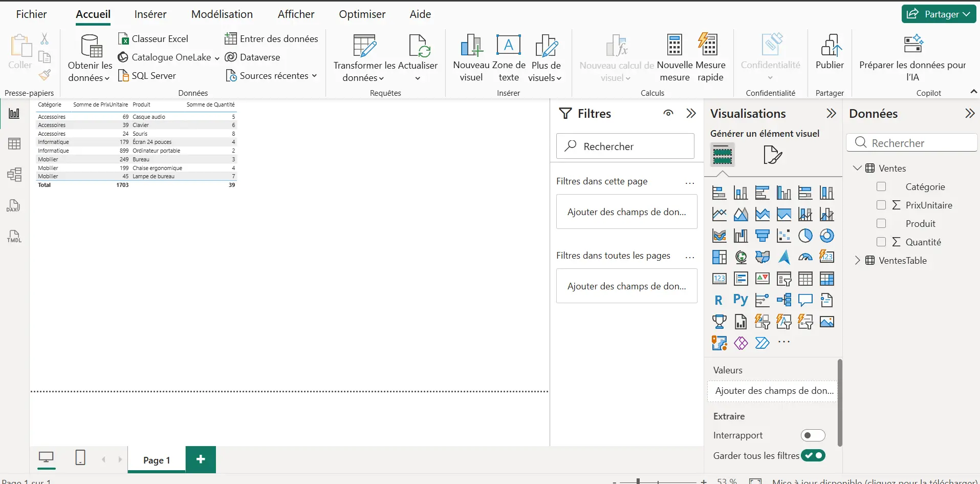Image resolution: width=980 pixels, height=484 pixels.
Task: Click Classeur Excel data source
Action: [x=153, y=39]
